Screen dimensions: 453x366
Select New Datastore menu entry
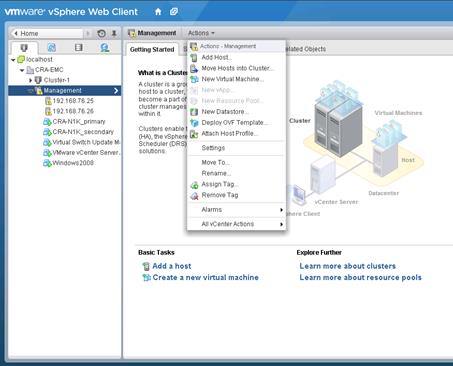click(237, 112)
